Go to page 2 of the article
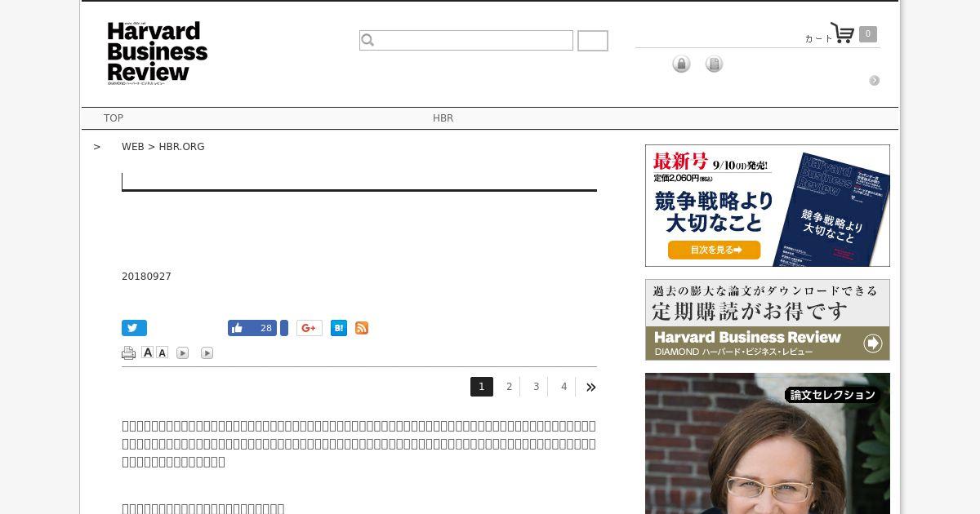980x514 pixels. 509,387
